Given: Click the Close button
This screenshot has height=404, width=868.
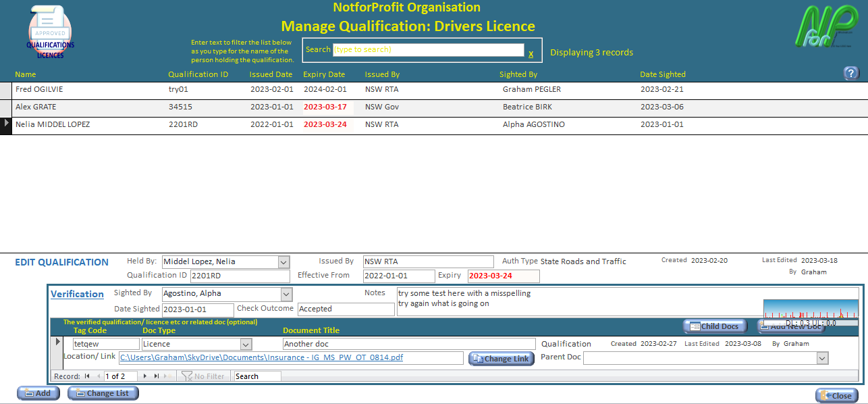Looking at the screenshot, I should point(837,396).
